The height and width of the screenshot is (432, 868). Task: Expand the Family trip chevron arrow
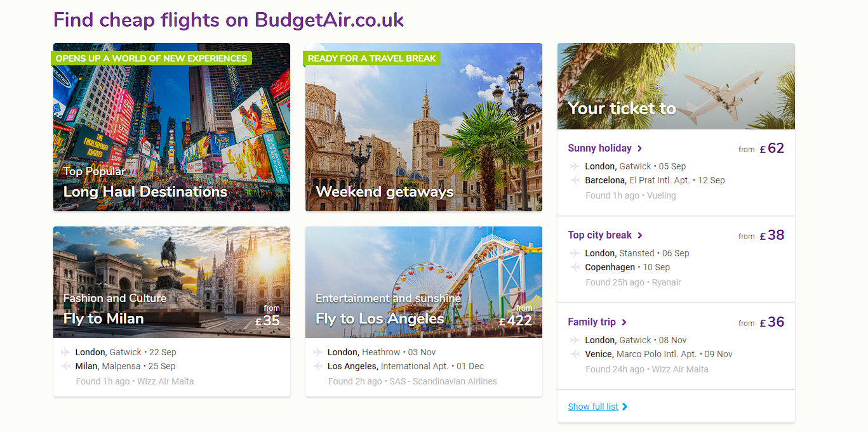coord(624,322)
